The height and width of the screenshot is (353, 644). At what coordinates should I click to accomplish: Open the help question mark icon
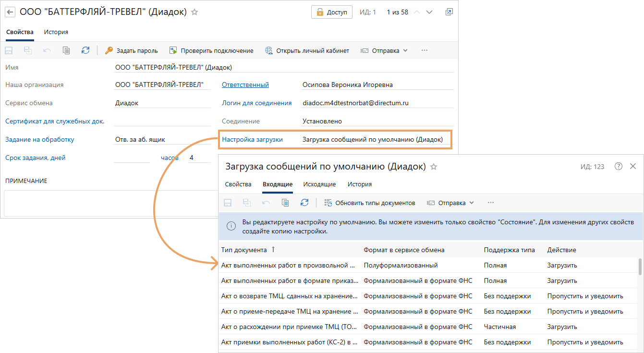coord(619,166)
